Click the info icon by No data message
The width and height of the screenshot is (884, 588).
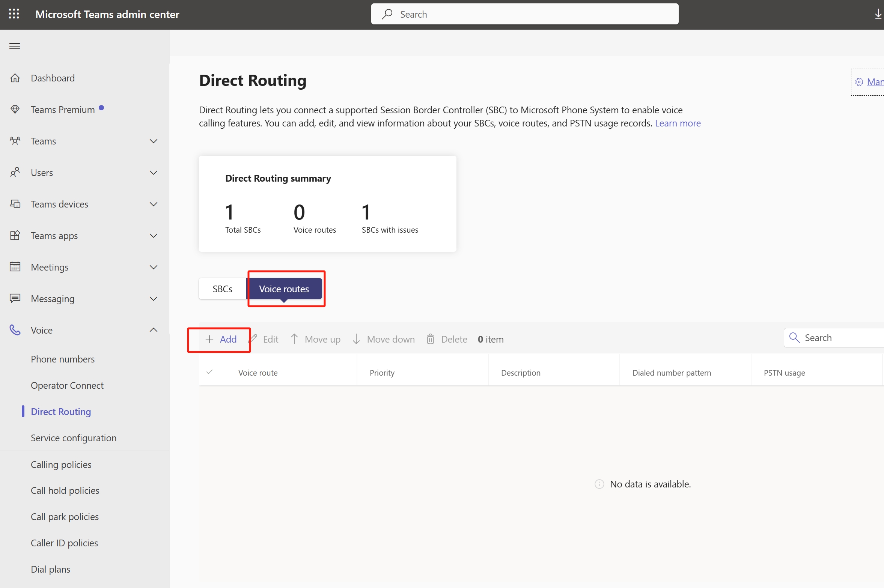pyautogui.click(x=599, y=484)
